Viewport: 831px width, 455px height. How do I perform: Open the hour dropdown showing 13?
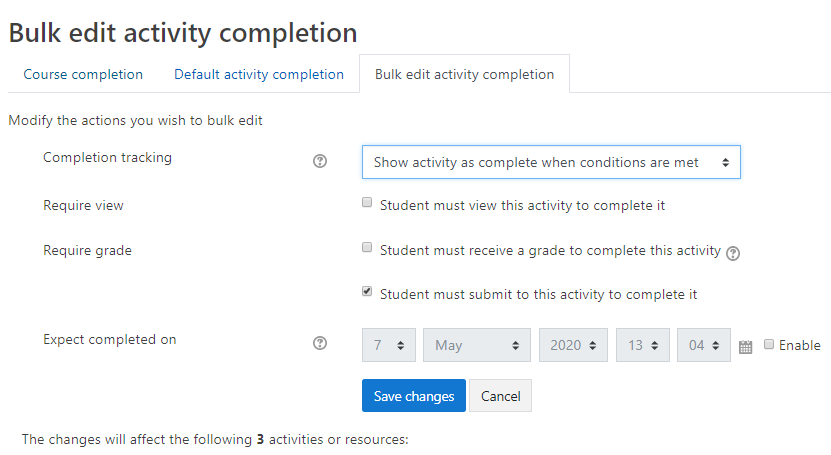coord(642,345)
